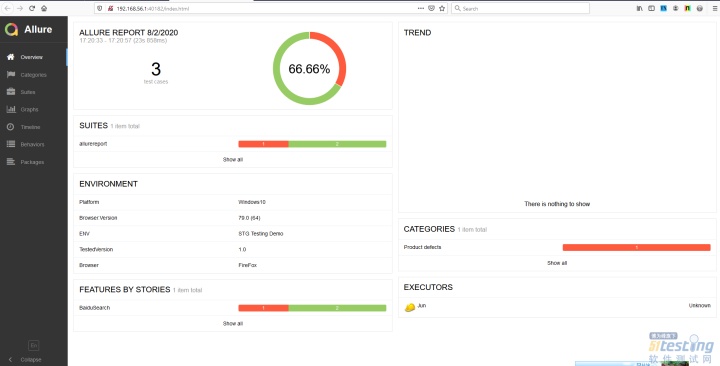720x366 pixels.
Task: Open Behaviors via its list icon
Action: click(x=11, y=144)
